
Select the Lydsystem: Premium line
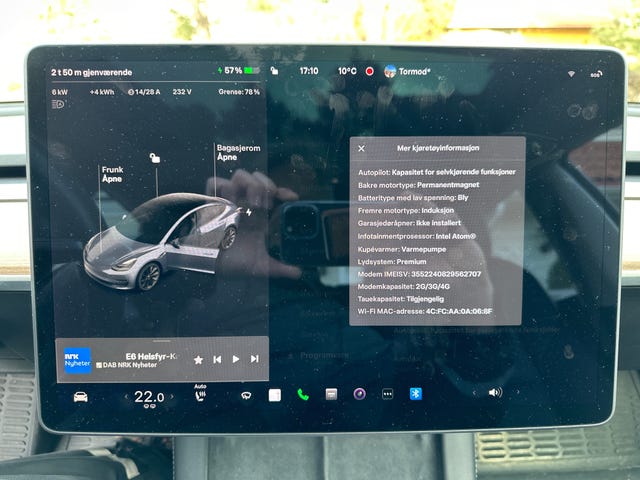[392, 262]
